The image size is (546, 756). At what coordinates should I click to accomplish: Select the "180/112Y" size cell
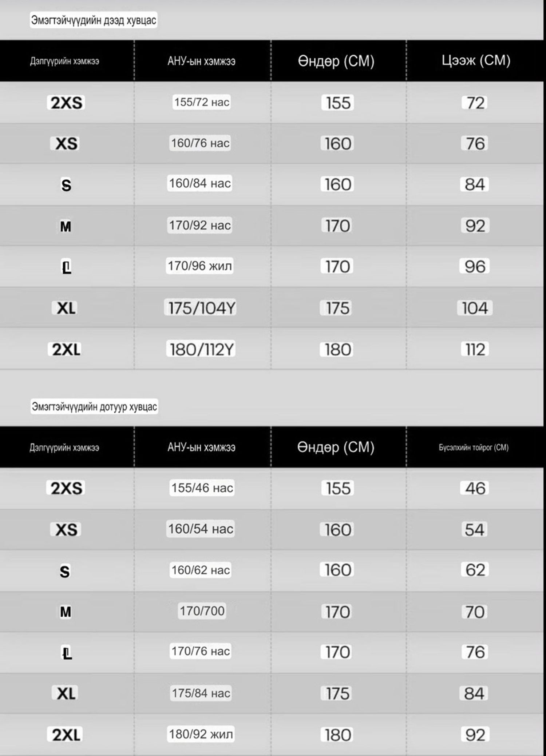click(201, 350)
